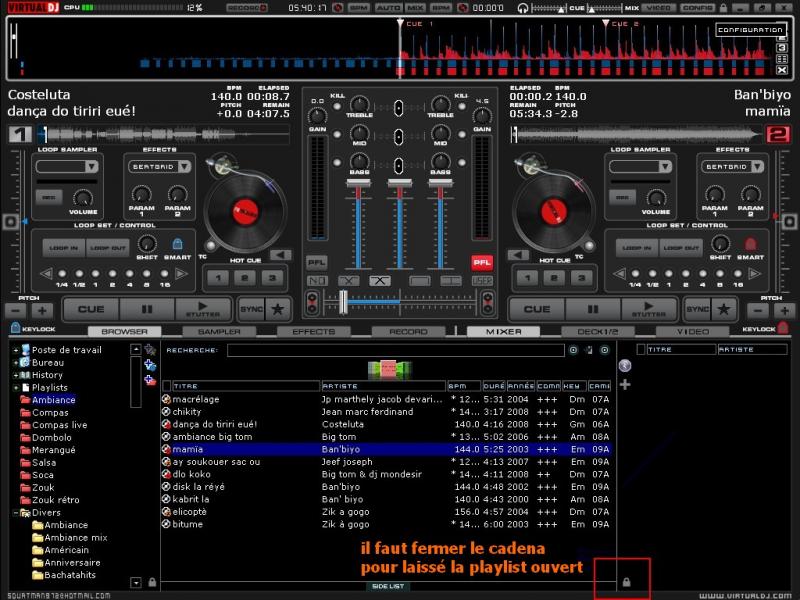
Task: Pause the left deck playback
Action: click(x=147, y=309)
